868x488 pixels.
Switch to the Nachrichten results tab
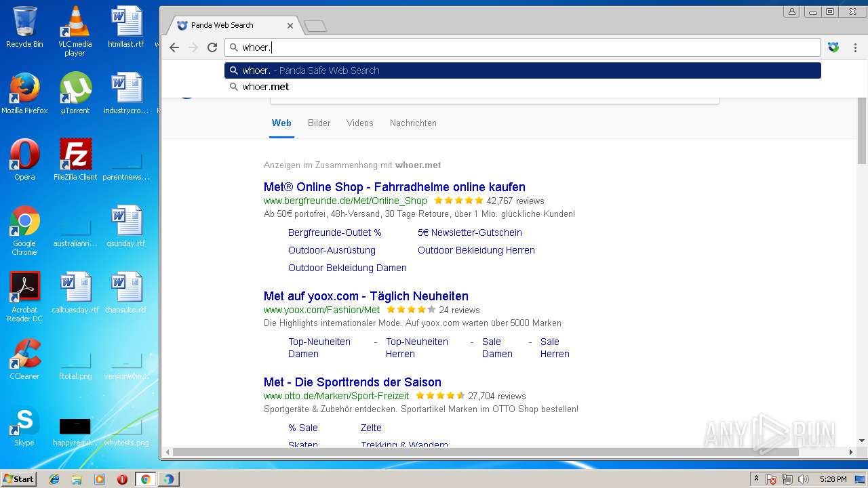point(413,123)
